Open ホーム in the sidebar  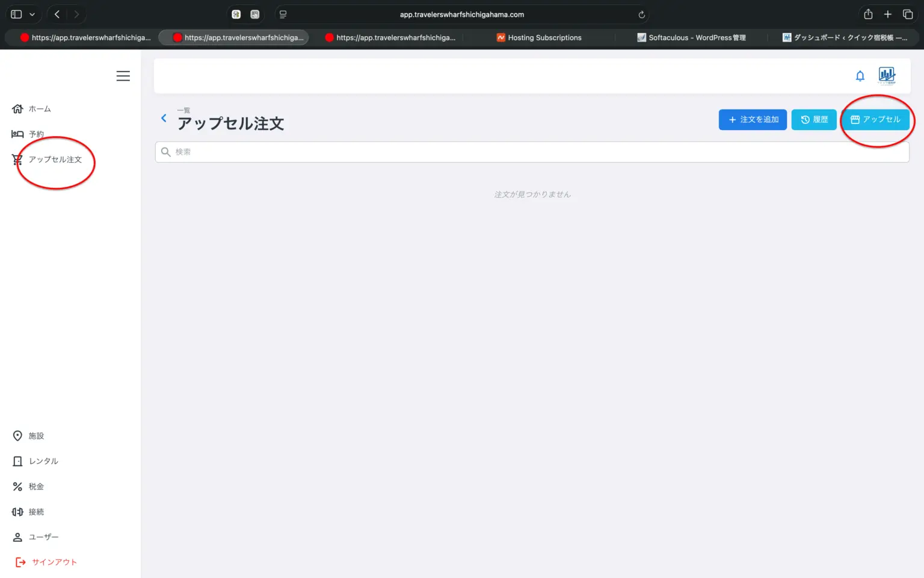(x=40, y=109)
